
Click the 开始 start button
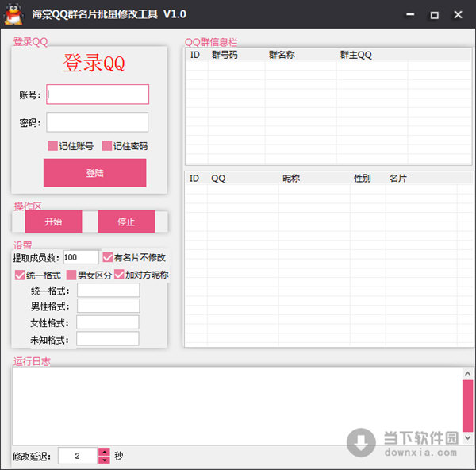(53, 222)
